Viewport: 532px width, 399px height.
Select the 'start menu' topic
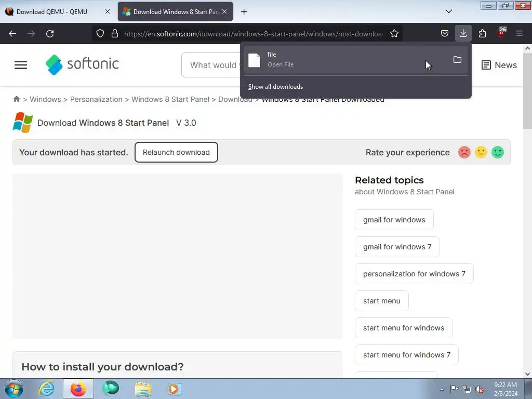click(382, 301)
